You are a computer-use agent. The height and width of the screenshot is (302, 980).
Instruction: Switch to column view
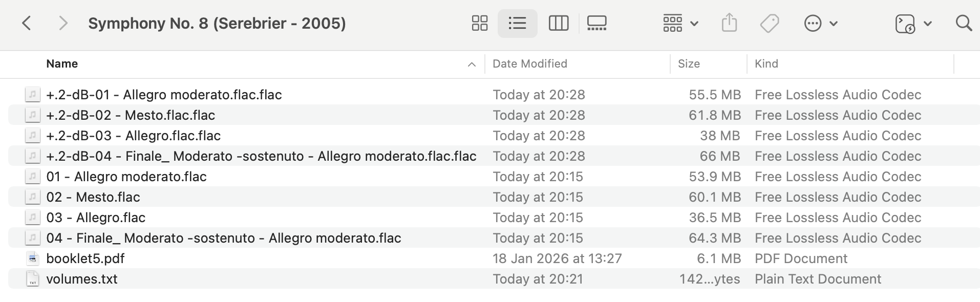pyautogui.click(x=558, y=23)
